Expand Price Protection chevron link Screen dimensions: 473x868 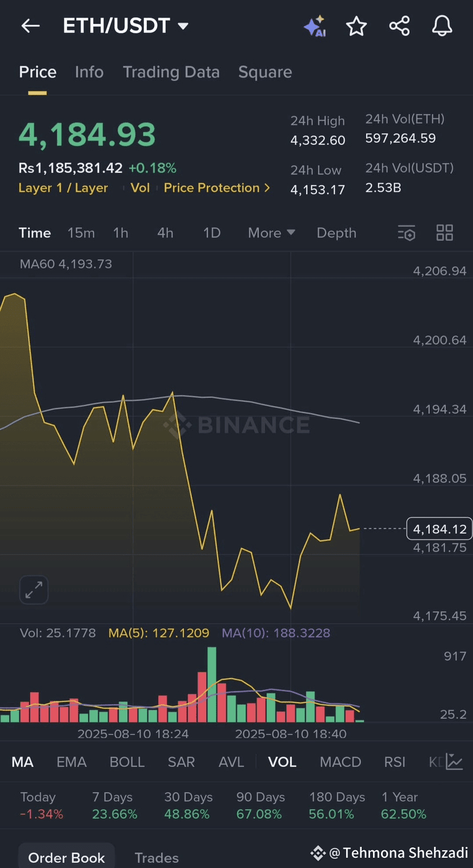coord(217,188)
